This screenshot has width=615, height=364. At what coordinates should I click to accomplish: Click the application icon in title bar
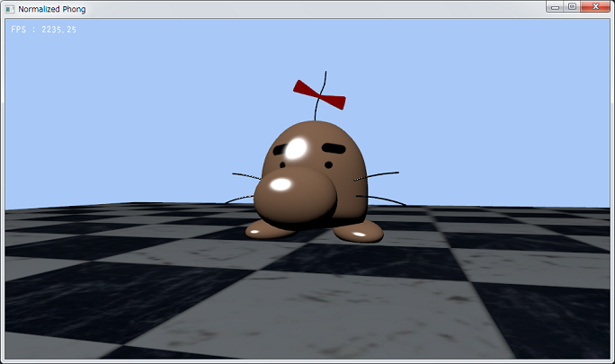(x=10, y=7)
